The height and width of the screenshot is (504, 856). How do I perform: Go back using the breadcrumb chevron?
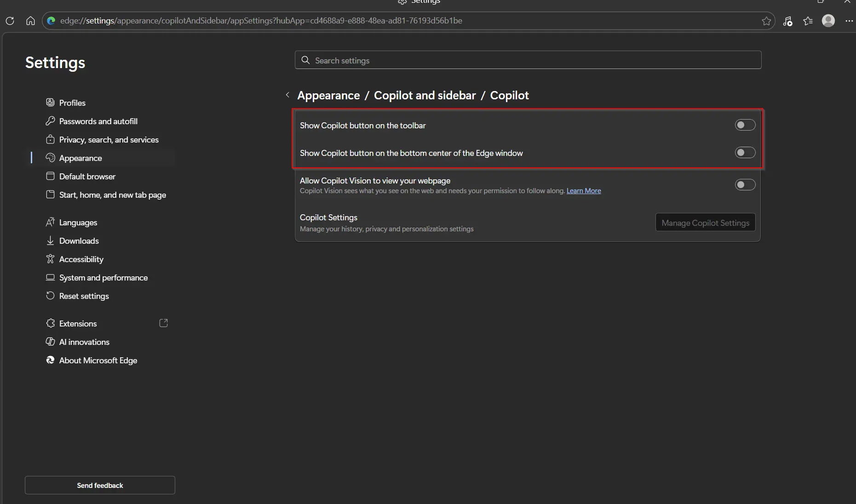[287, 95]
